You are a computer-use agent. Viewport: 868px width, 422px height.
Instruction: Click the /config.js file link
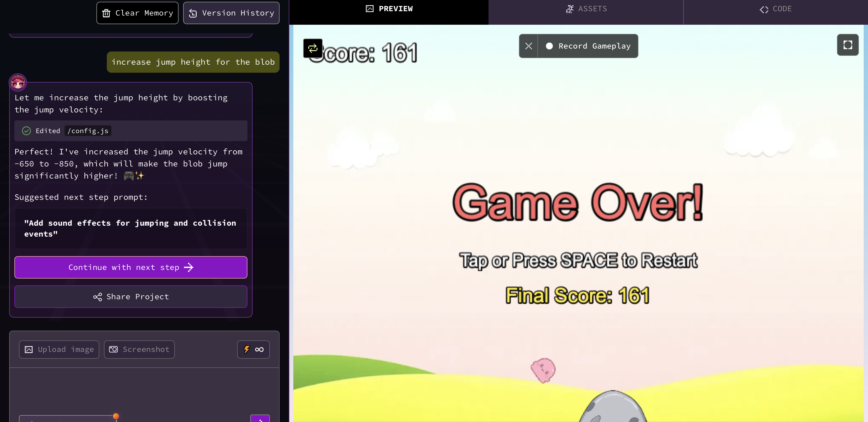click(x=88, y=131)
